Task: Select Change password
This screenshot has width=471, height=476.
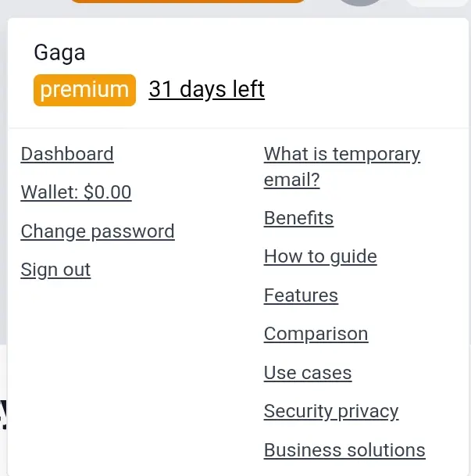Action: (x=98, y=231)
